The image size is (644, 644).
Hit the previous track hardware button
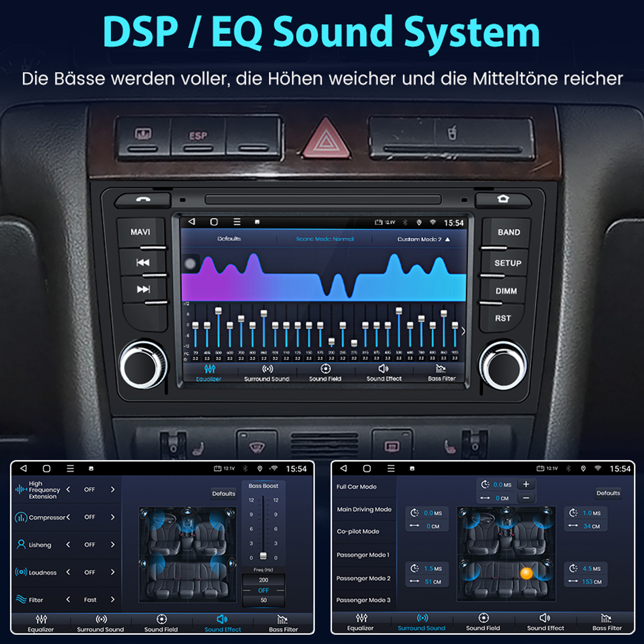(143, 262)
